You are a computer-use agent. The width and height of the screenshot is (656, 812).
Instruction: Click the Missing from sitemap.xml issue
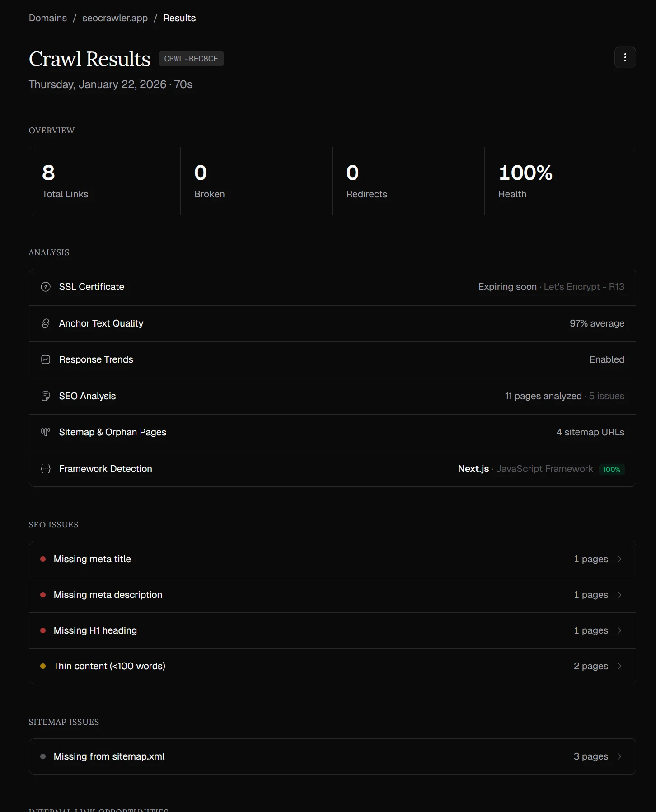pyautogui.click(x=333, y=756)
